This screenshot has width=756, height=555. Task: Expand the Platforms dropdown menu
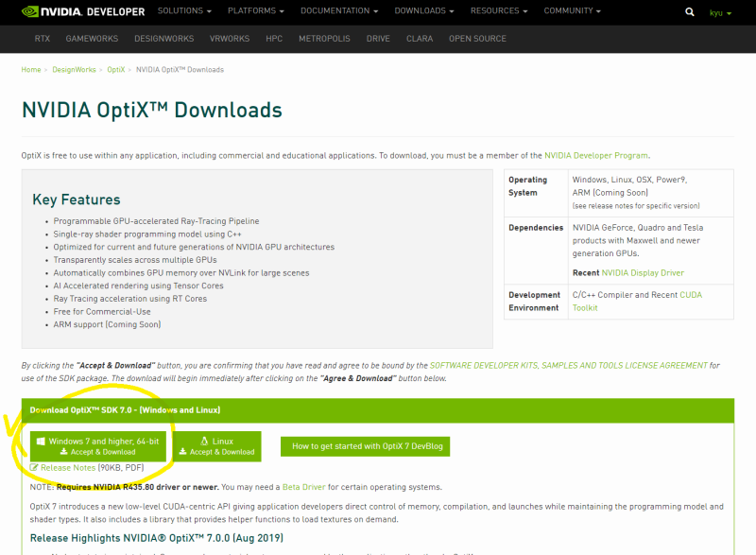(x=256, y=10)
